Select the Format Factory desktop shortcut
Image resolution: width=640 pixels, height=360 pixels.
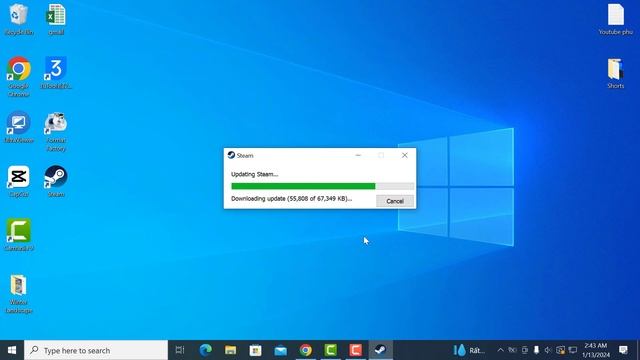(x=56, y=131)
